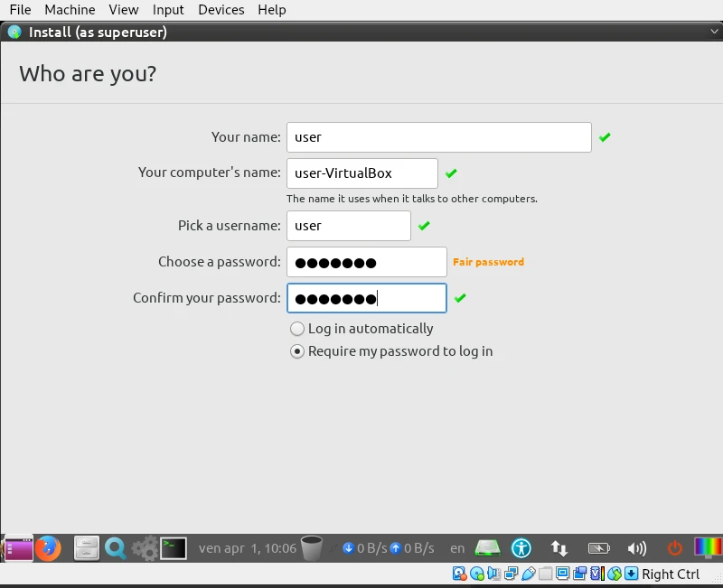Open the View menu
This screenshot has width=723, height=588.
(x=124, y=10)
